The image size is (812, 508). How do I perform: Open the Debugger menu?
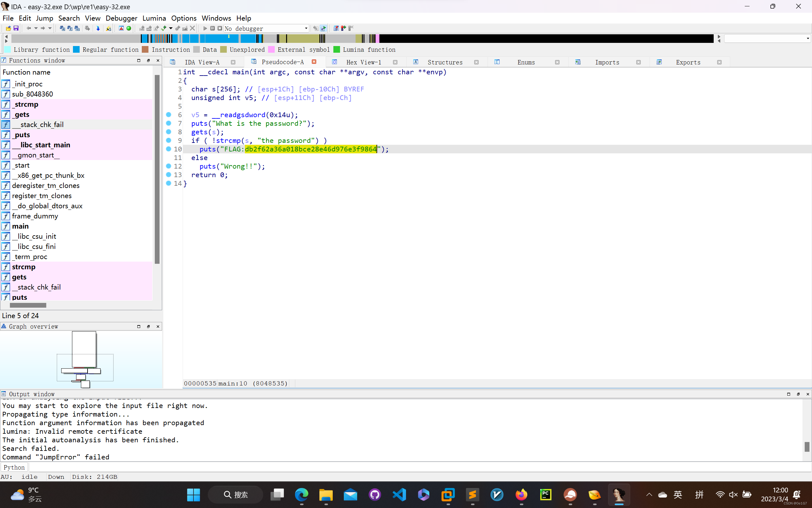coord(121,18)
